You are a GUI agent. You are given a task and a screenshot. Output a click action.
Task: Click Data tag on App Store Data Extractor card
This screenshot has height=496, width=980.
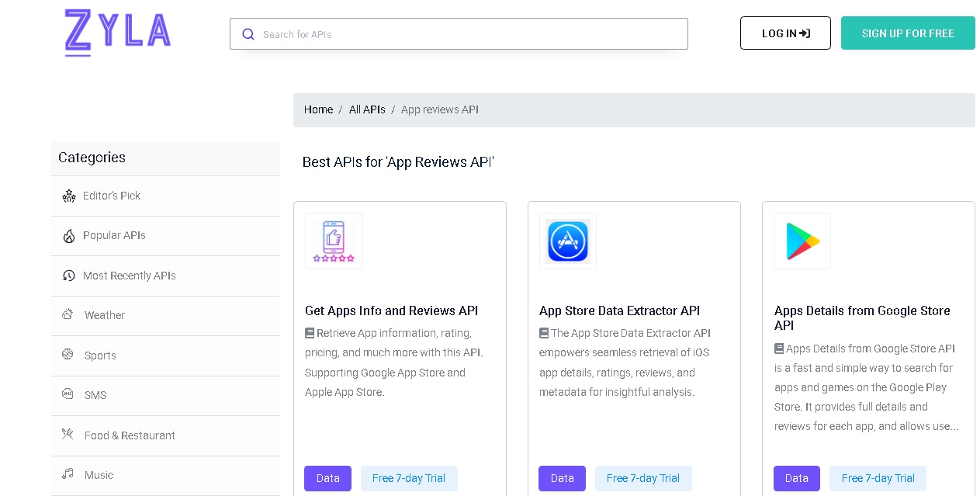coord(562,478)
